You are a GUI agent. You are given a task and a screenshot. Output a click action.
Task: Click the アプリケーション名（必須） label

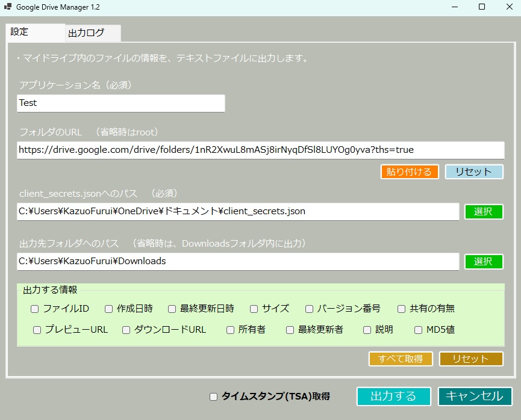click(x=75, y=85)
